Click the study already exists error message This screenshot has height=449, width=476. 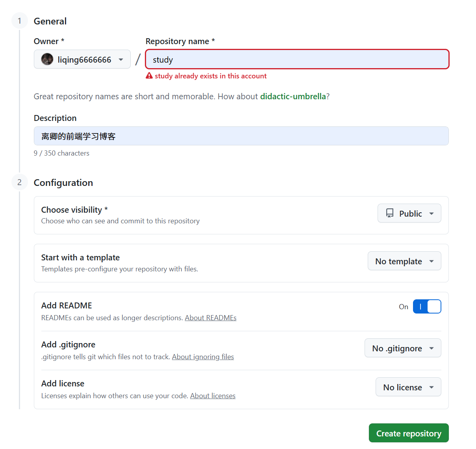(x=211, y=76)
